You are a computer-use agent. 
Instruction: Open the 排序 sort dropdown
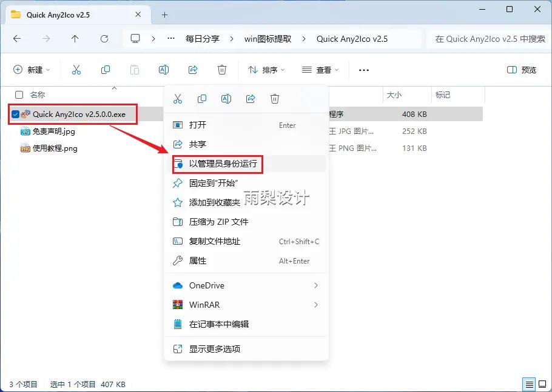[266, 70]
